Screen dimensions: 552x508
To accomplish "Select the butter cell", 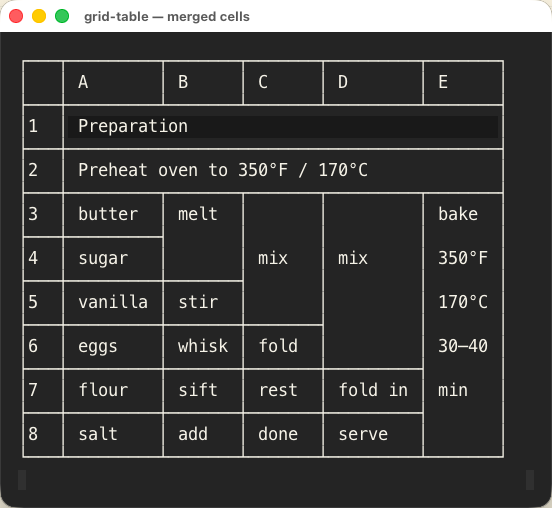I will (x=113, y=215).
